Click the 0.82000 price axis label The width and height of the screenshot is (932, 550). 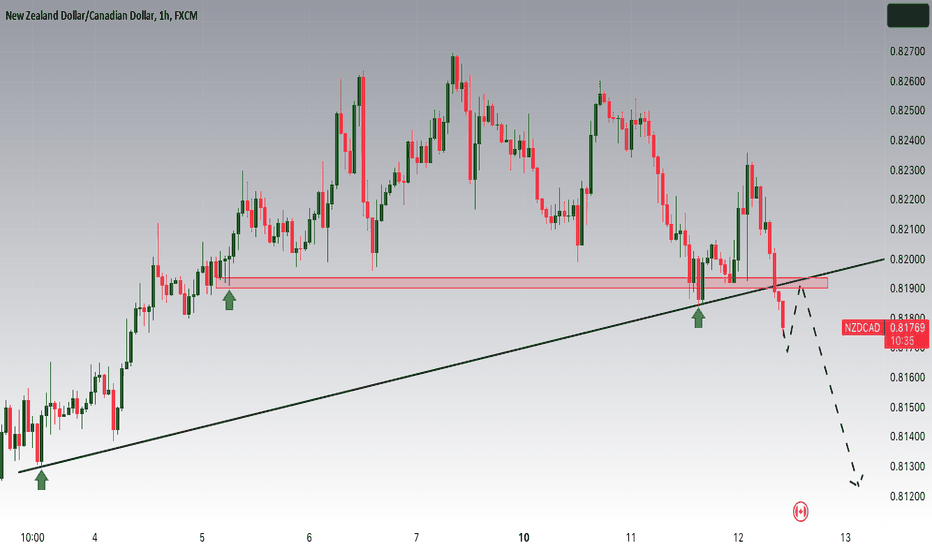tap(907, 259)
